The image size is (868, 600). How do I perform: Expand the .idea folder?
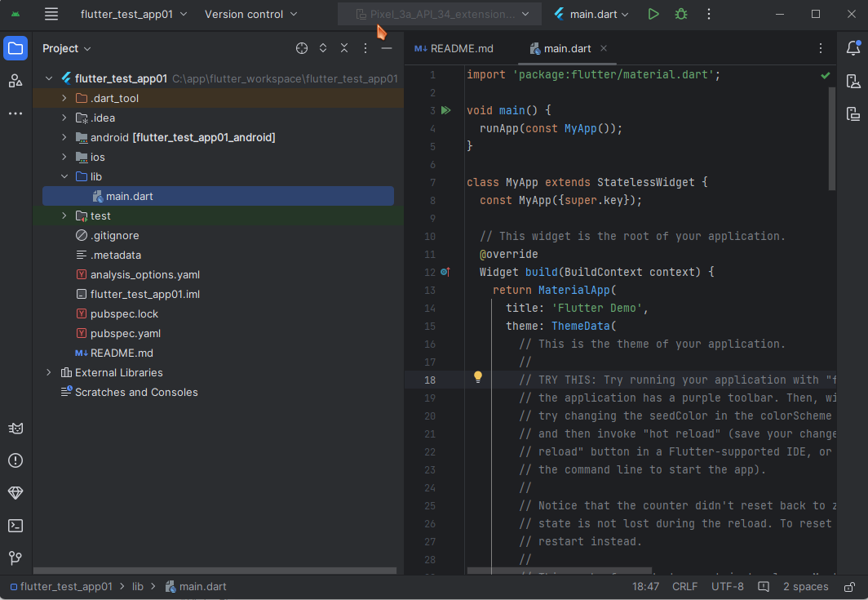point(64,118)
